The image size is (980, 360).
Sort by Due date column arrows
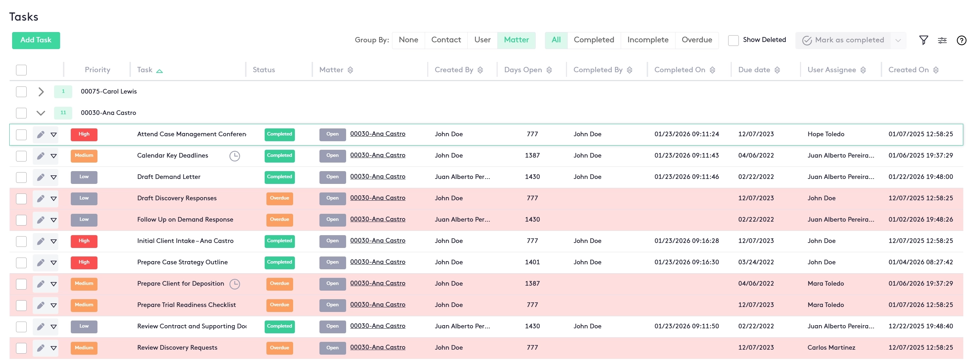click(777, 70)
